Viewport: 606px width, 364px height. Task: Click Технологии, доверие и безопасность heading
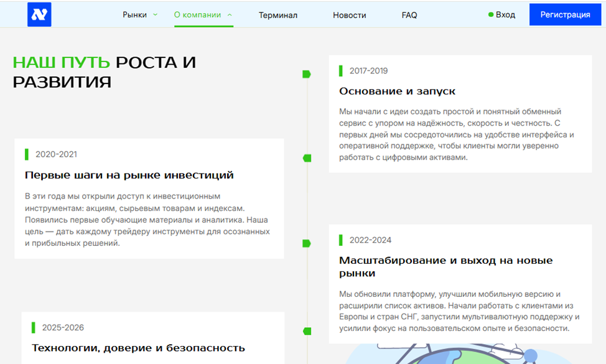coord(138,348)
